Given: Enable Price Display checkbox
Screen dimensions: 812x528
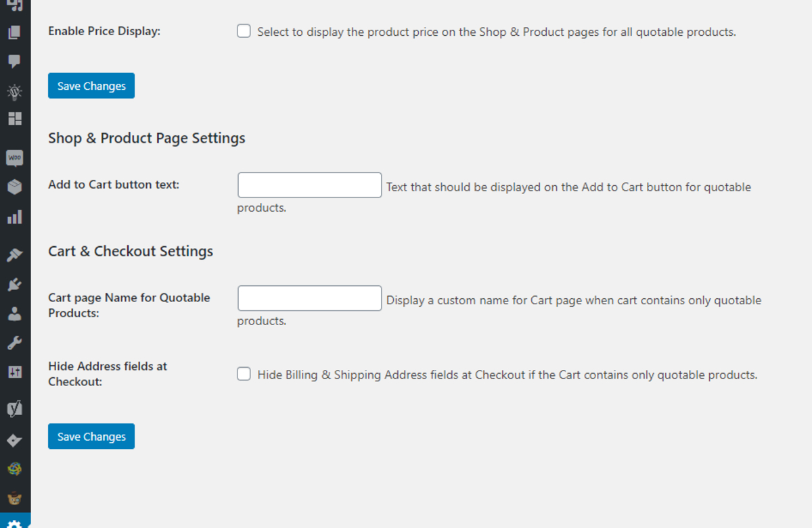Looking at the screenshot, I should coord(244,31).
